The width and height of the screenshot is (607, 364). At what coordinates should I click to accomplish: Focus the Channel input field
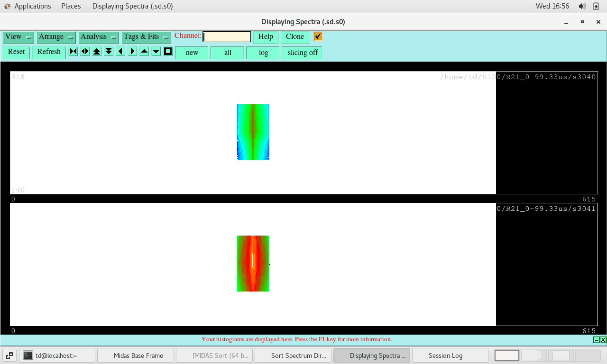(227, 37)
